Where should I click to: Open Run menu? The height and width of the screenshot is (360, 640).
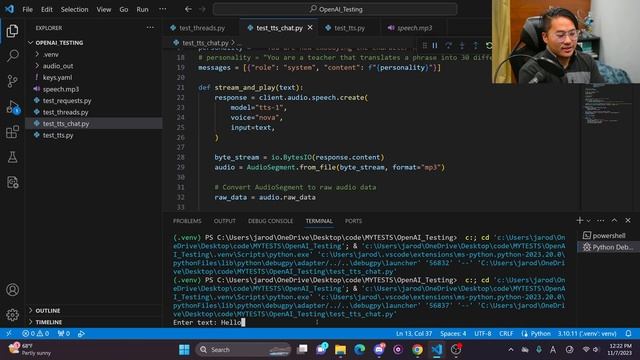click(x=142, y=9)
